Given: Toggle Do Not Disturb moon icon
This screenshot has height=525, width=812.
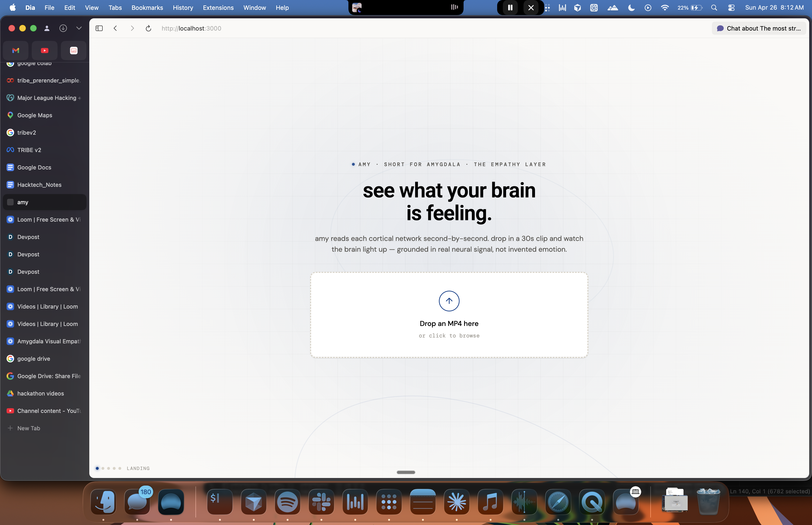Looking at the screenshot, I should [x=631, y=8].
